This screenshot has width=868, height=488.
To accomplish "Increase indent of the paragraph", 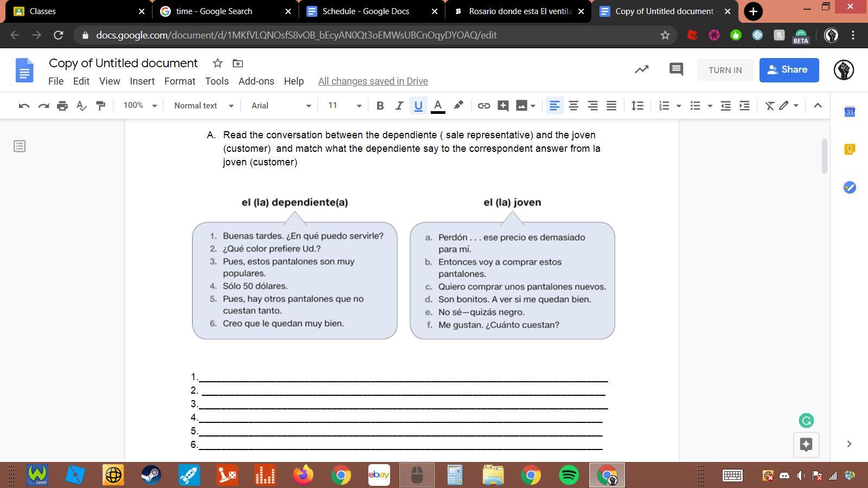I will coord(744,106).
